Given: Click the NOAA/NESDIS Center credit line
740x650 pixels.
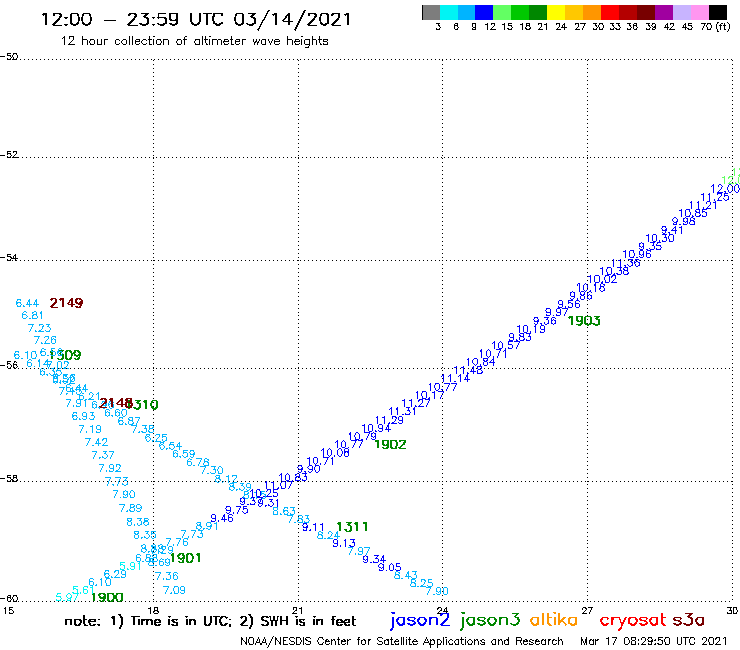Looking at the screenshot, I should tap(402, 642).
